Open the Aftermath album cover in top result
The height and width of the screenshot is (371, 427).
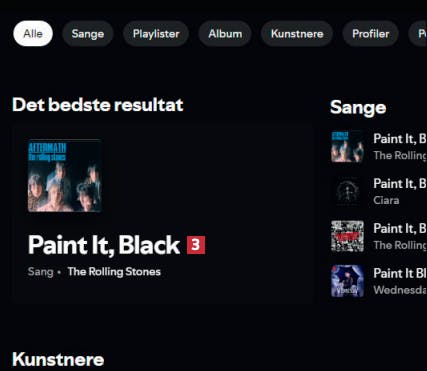click(x=65, y=176)
